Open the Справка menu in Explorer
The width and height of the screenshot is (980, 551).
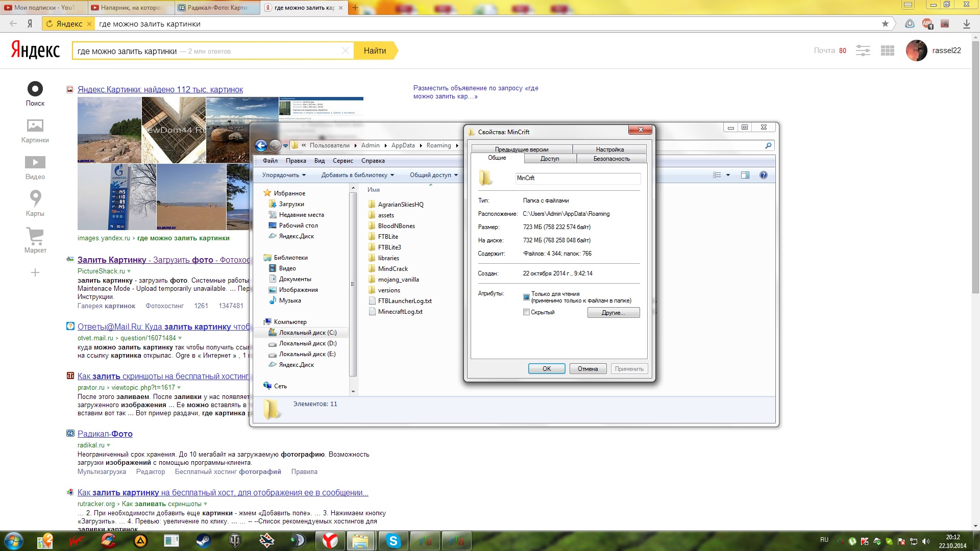click(373, 161)
